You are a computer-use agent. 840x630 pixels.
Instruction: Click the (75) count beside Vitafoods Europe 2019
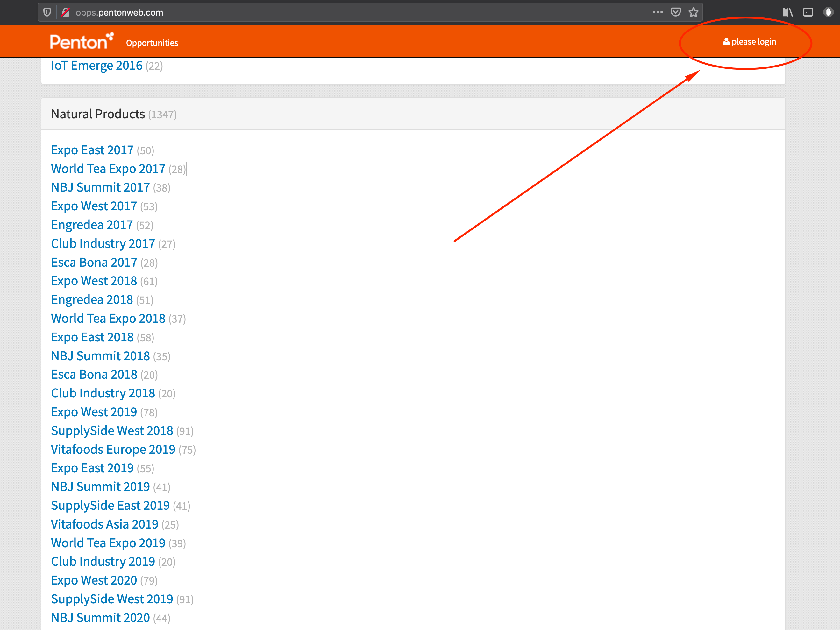(x=187, y=450)
